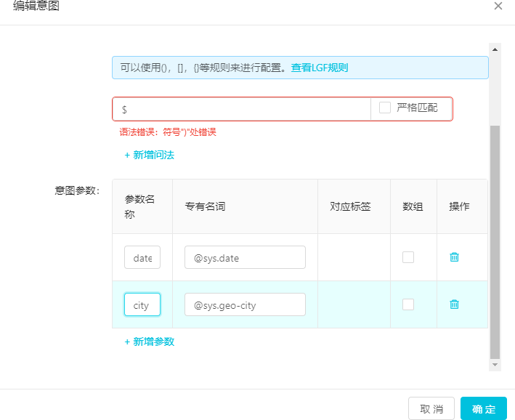The height and width of the screenshot is (420, 515).
Task: Confirm with the 确定 button
Action: pyautogui.click(x=484, y=408)
